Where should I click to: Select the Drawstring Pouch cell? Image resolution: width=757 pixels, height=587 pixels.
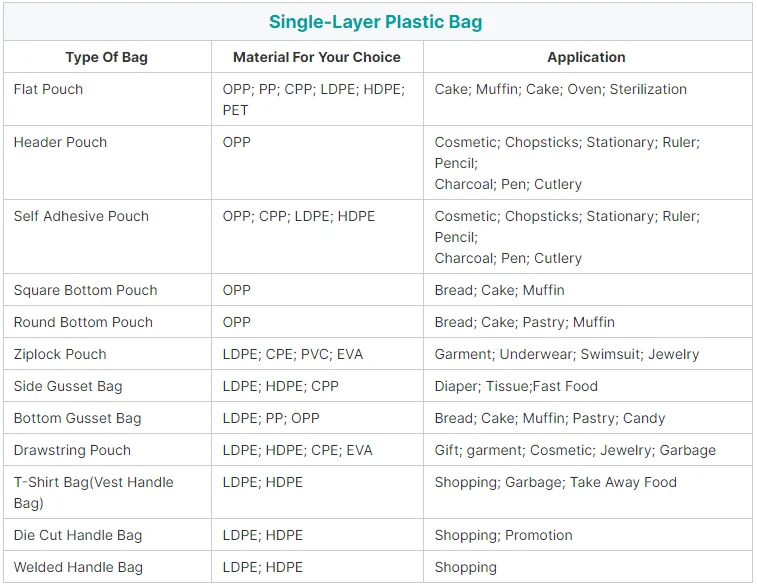click(72, 450)
